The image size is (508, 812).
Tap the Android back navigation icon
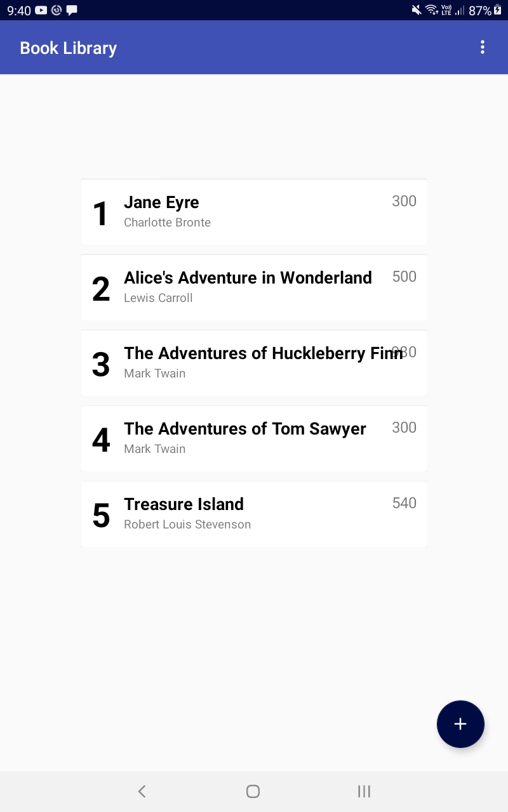142,791
